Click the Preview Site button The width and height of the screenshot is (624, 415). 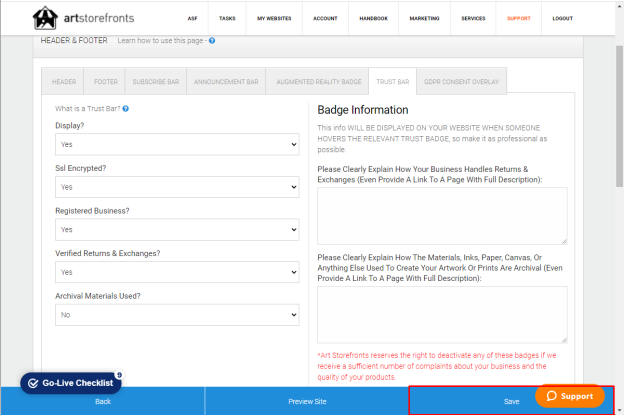coord(307,401)
